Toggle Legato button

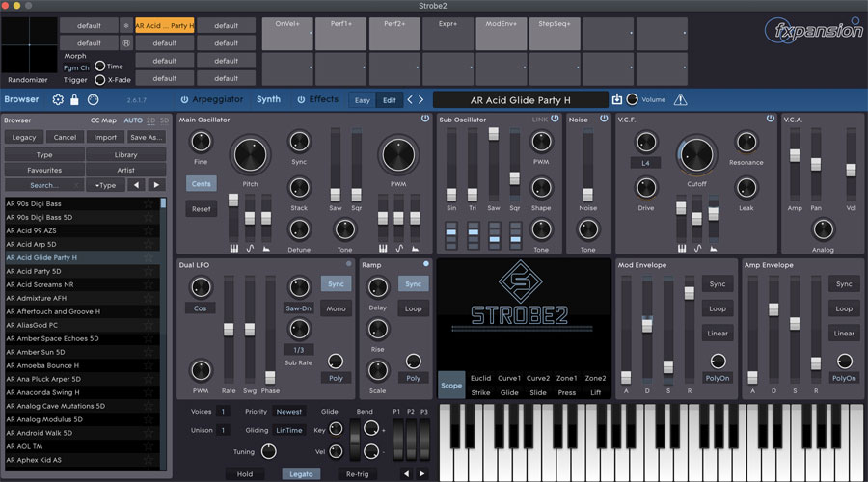click(301, 473)
